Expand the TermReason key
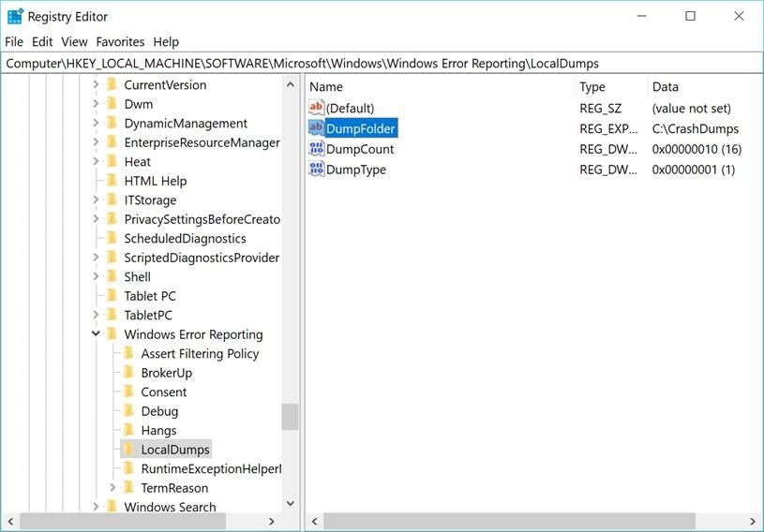Screen dimensions: 764x532 click(x=112, y=488)
